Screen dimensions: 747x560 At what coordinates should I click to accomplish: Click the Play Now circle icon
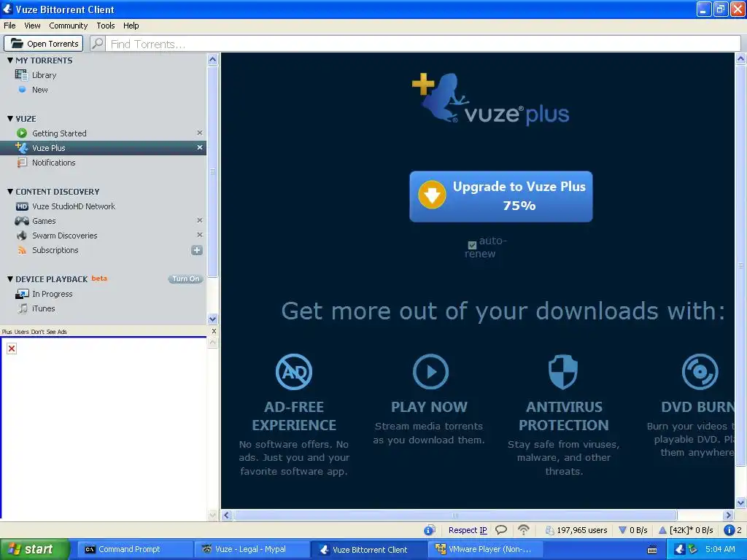coord(430,371)
